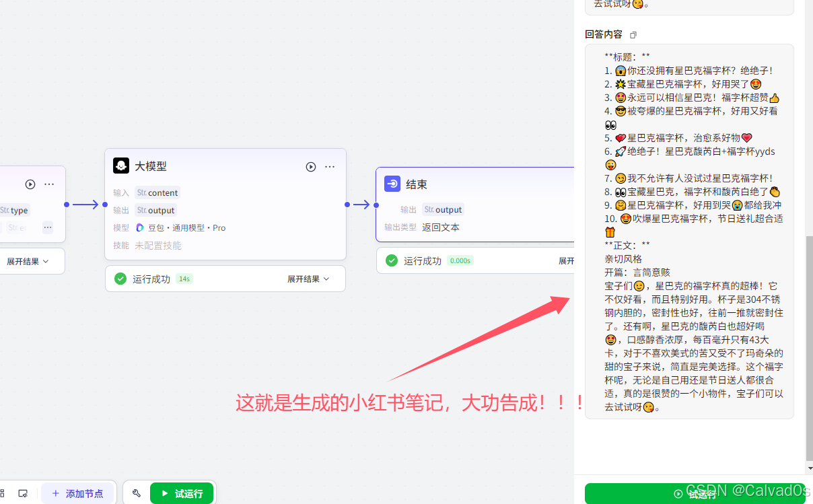This screenshot has height=504, width=813.
Task: Select the Str. output tag in 结束 node
Action: click(x=443, y=209)
